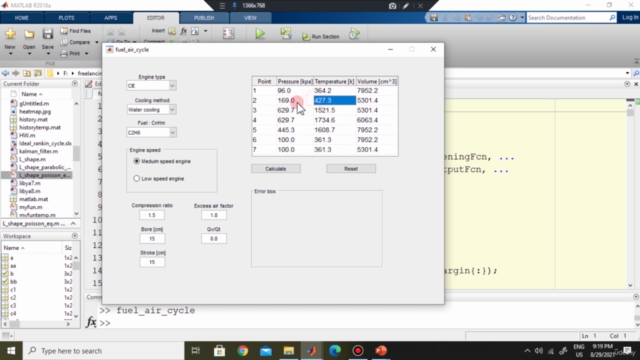640x360 pixels.
Task: Click the Compression ratio input field
Action: 152,215
